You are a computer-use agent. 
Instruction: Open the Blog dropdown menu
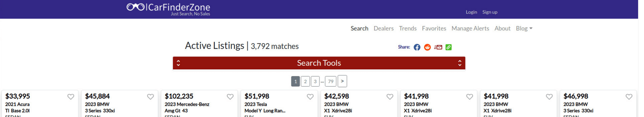[524, 28]
